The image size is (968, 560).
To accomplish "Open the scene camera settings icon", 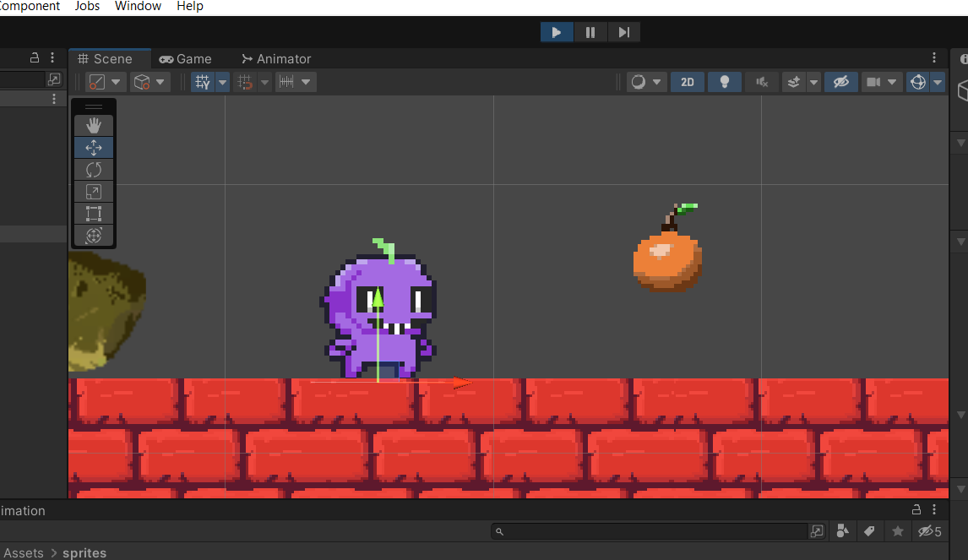I will click(x=874, y=81).
